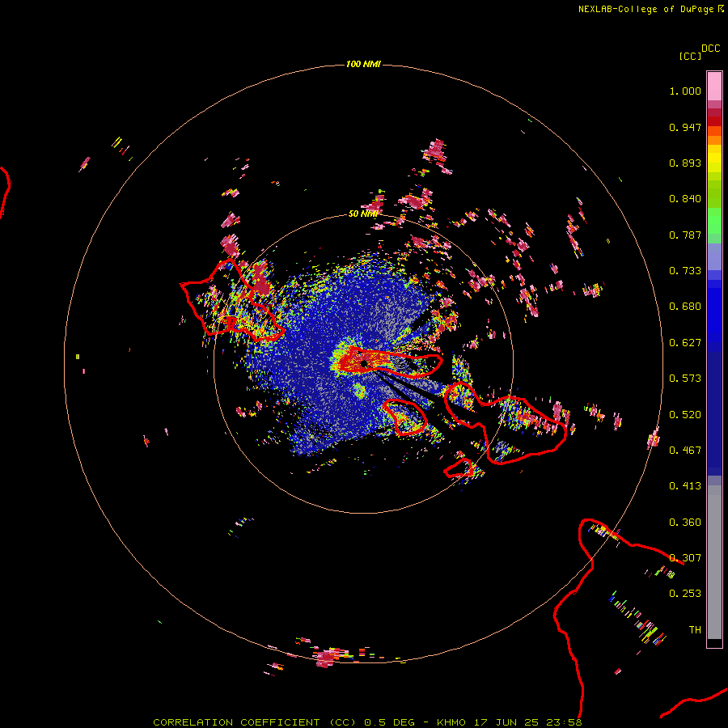
Task: Select the 0.733 legend value
Action: pyautogui.click(x=685, y=271)
